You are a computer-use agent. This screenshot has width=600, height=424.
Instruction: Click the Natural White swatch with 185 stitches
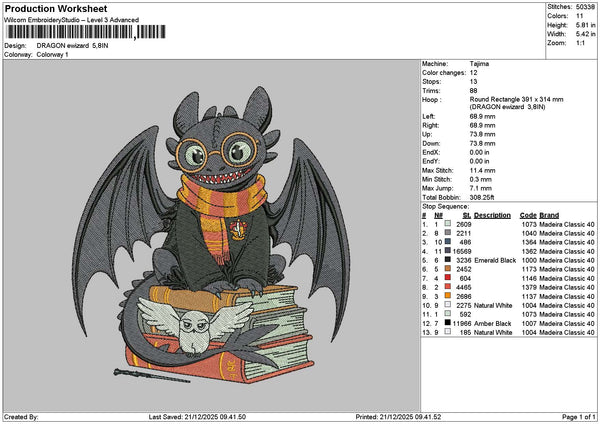[448, 332]
